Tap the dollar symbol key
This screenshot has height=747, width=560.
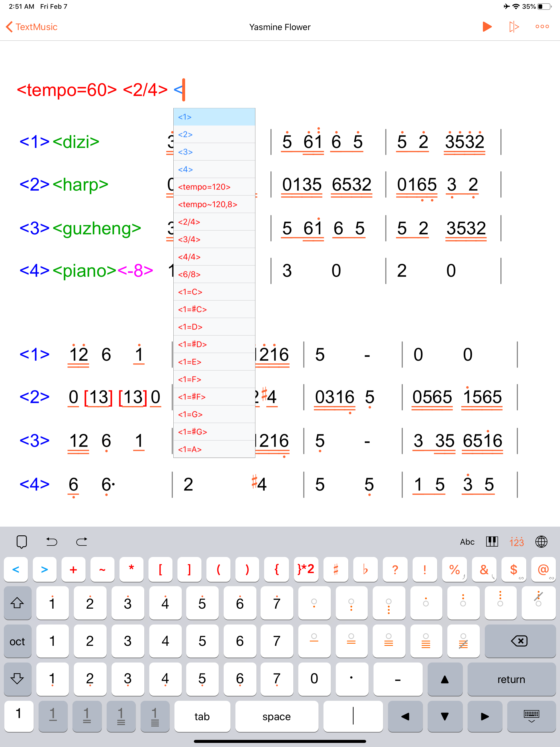514,570
